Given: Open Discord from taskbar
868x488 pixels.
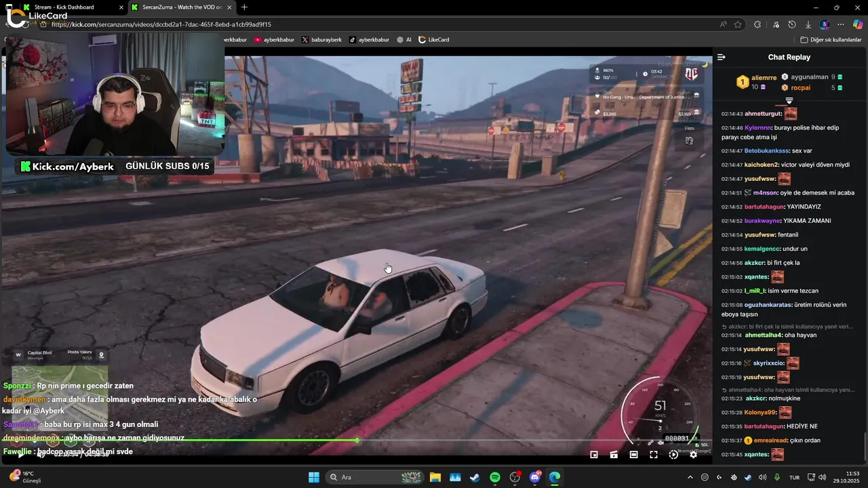Looking at the screenshot, I should tap(535, 477).
